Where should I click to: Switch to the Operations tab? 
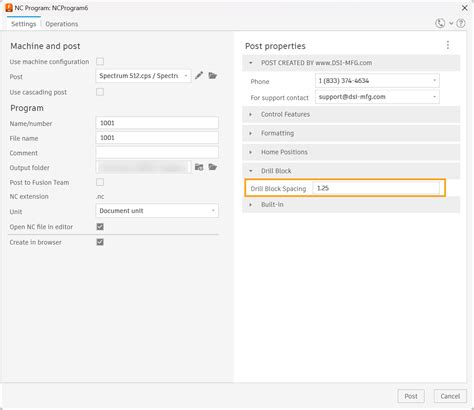tap(62, 24)
